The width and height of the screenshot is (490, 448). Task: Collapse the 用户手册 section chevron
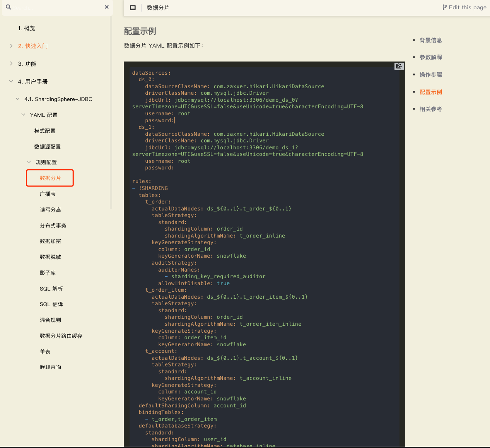11,81
